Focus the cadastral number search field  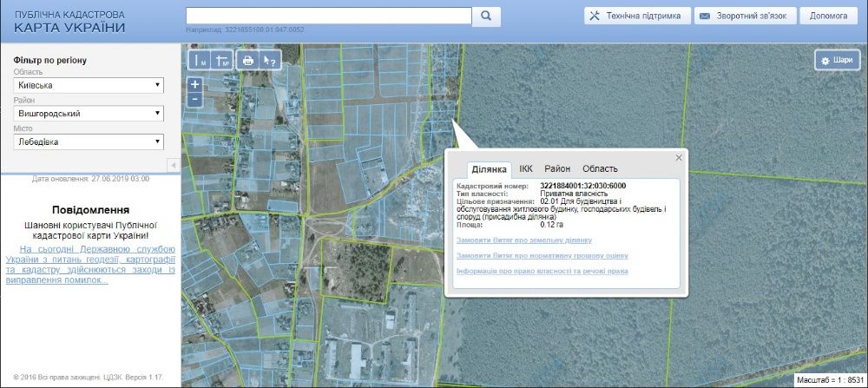pos(329,16)
